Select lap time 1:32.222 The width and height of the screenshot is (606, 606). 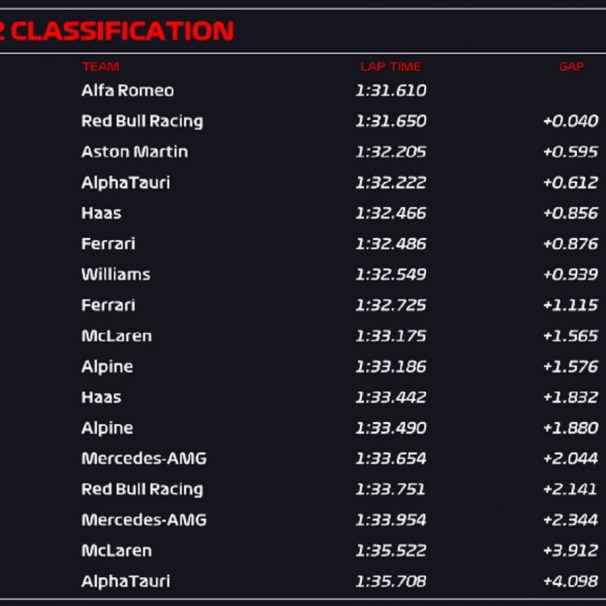pyautogui.click(x=391, y=182)
